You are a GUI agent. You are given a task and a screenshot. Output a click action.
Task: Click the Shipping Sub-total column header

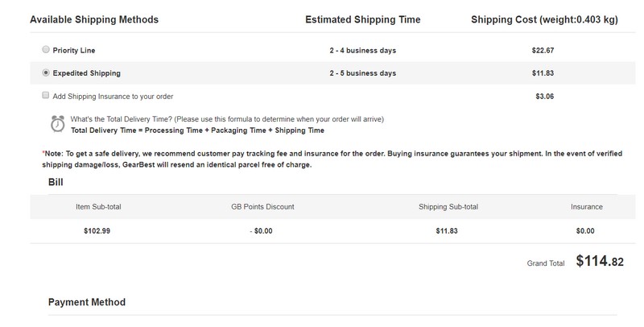point(448,207)
